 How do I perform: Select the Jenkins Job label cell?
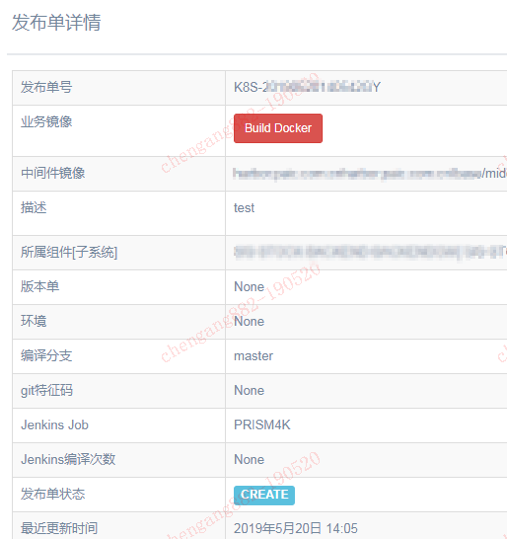pyautogui.click(x=119, y=426)
